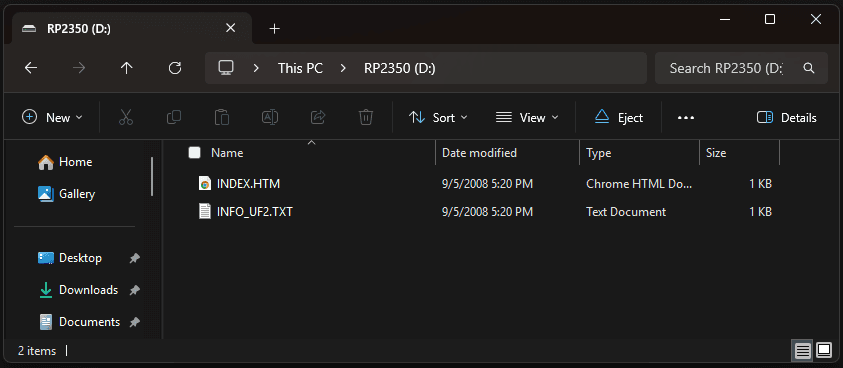Minimize the File Explorer window

click(724, 19)
